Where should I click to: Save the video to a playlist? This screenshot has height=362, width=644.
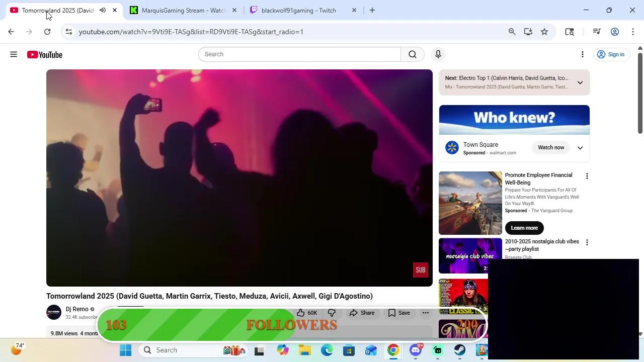399,313
